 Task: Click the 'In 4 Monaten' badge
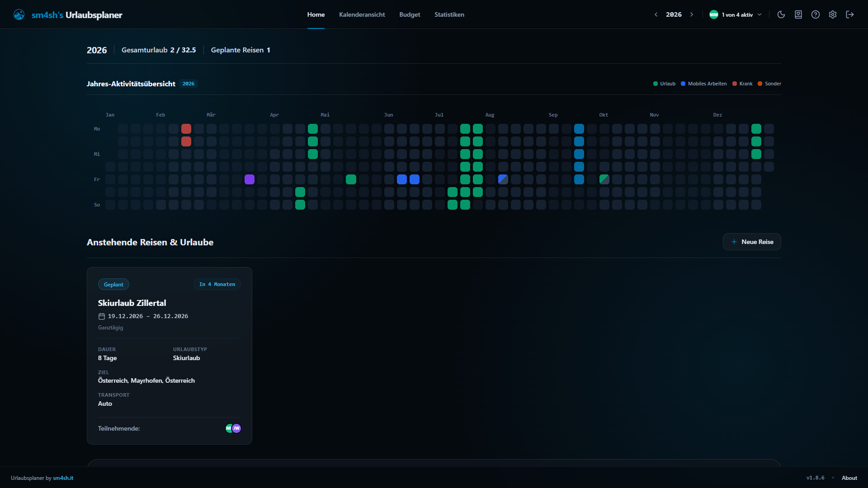217,284
